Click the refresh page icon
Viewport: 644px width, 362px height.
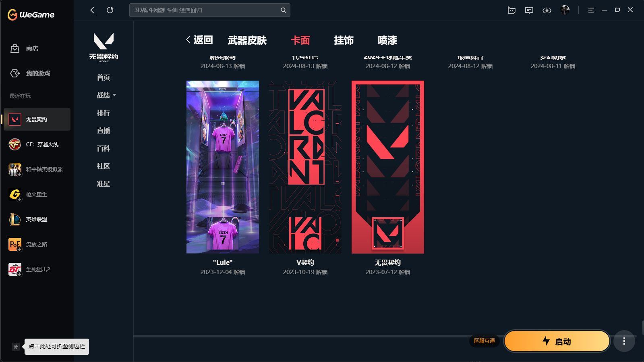coord(110,10)
